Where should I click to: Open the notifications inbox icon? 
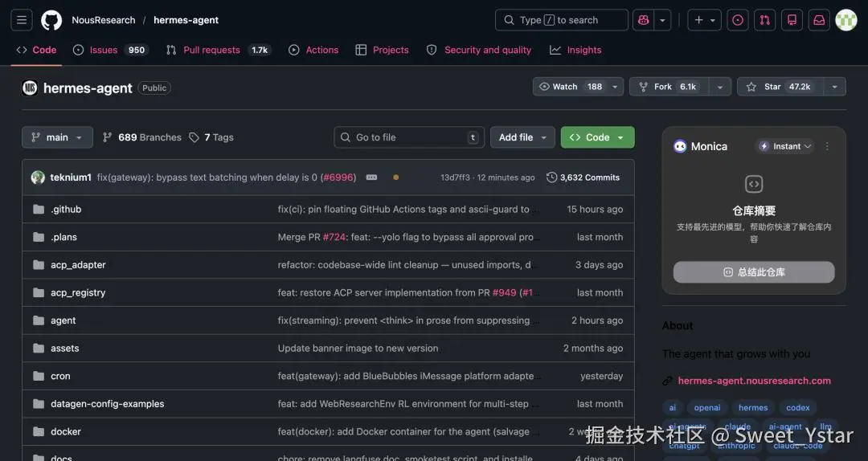point(819,20)
